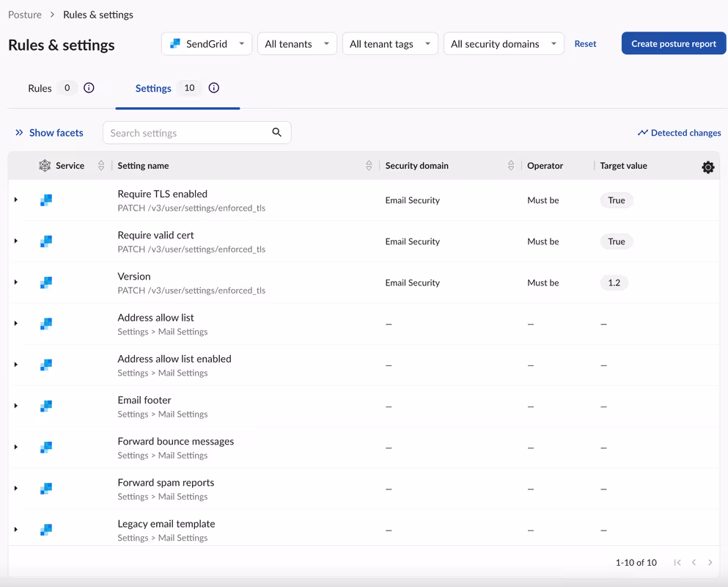Click SendGrid icon in Require TLS enabled row
The image size is (728, 587).
pos(46,200)
